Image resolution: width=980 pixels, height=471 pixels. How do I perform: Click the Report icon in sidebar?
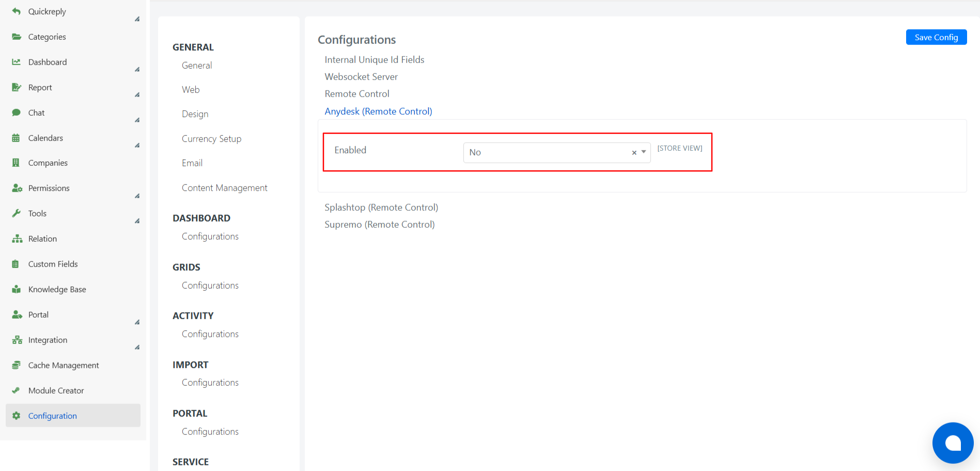pos(17,87)
